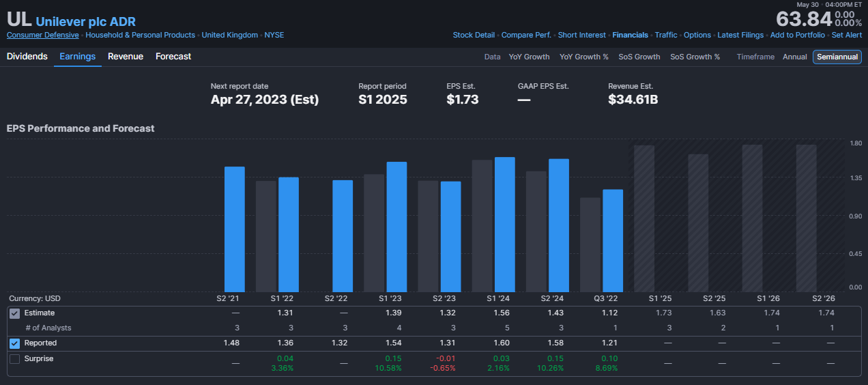Click the 10.58% surprise value

pyautogui.click(x=390, y=368)
